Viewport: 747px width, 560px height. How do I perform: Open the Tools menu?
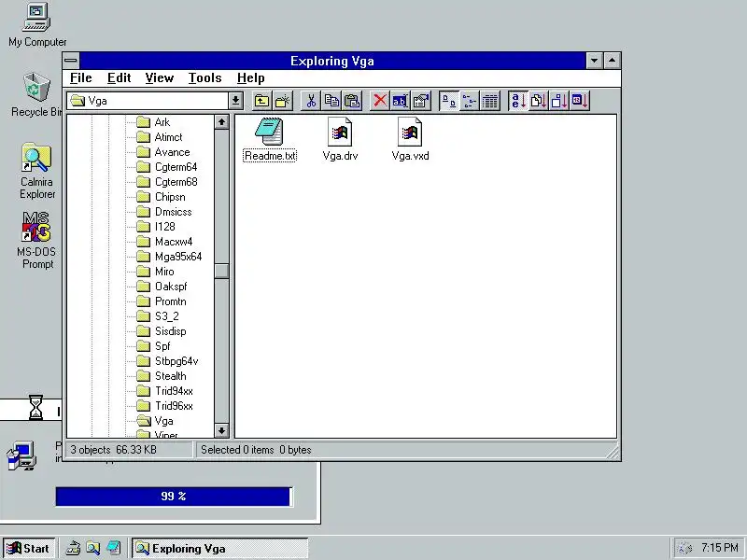(204, 78)
